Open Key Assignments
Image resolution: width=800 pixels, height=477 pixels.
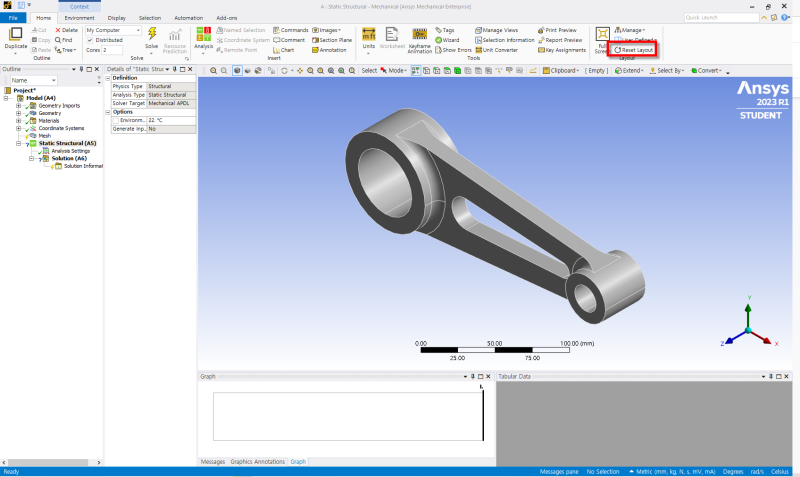pyautogui.click(x=562, y=50)
